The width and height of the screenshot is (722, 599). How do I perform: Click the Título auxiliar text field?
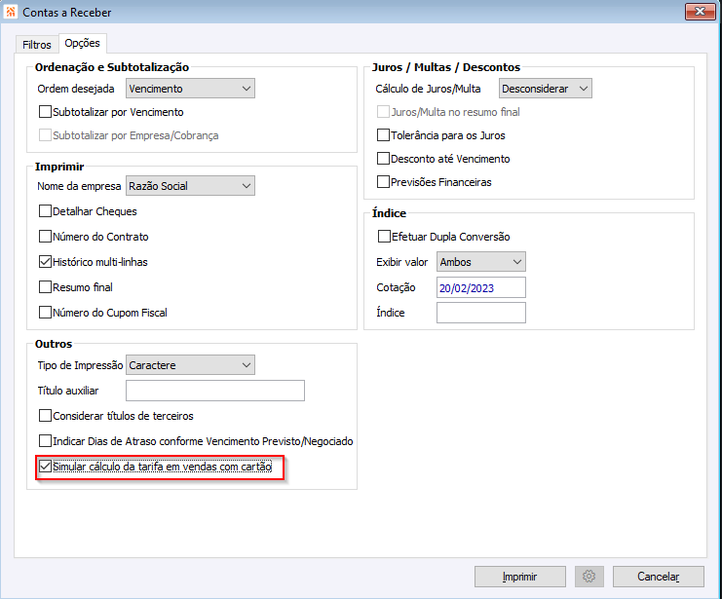pyautogui.click(x=215, y=390)
